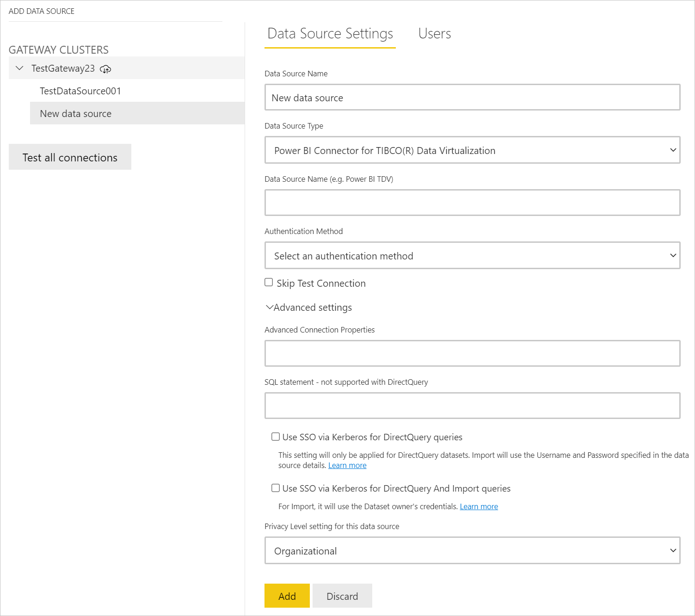Click the Advanced Connection Properties field
The image size is (695, 616).
472,353
